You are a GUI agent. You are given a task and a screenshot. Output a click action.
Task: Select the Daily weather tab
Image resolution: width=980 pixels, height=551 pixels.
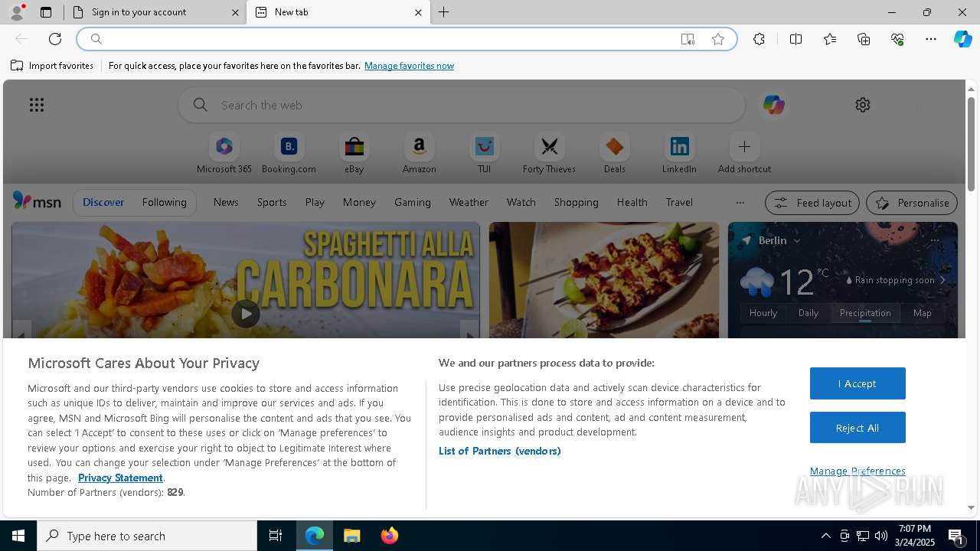[x=808, y=313]
